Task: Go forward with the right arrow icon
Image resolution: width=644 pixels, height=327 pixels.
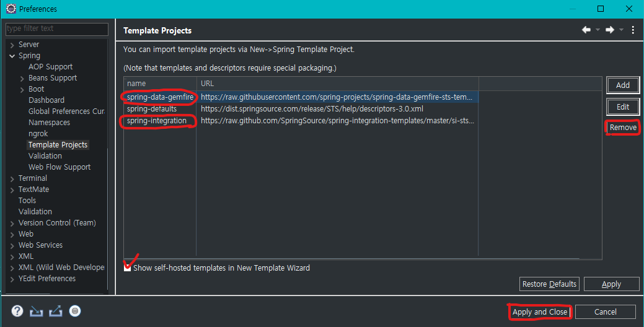Action: coord(610,30)
